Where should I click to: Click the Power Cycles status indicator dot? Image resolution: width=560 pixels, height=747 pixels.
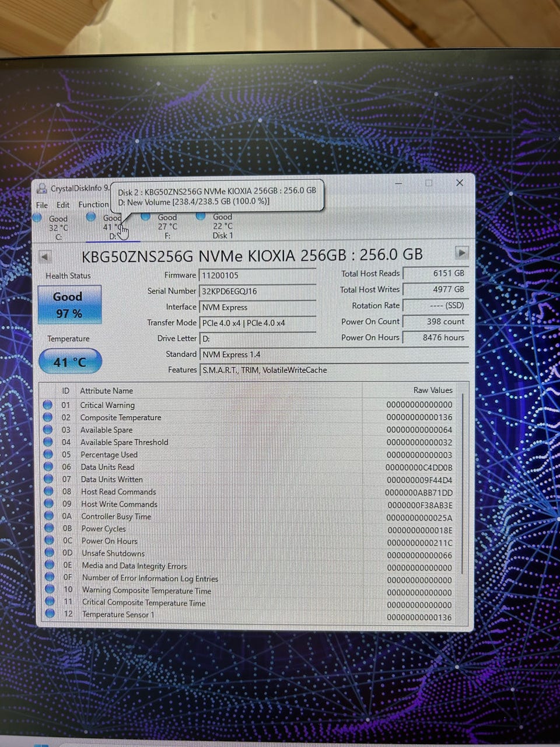click(x=49, y=528)
